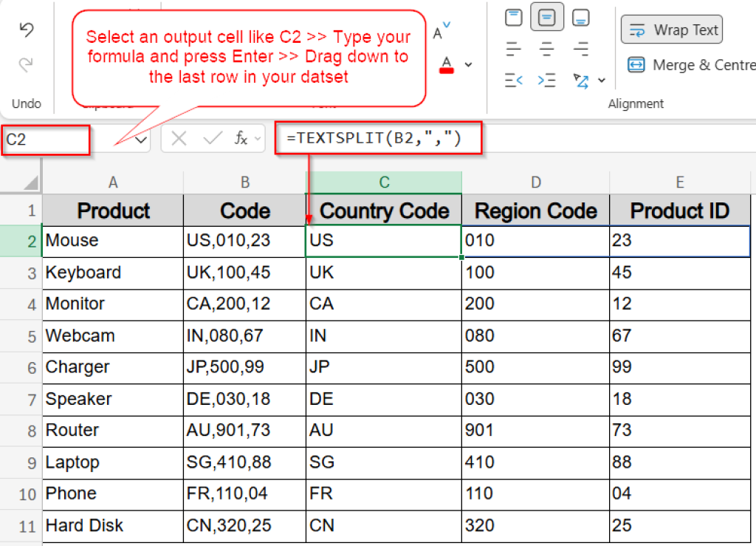Toggle Centre horizontal alignment

coord(547,49)
